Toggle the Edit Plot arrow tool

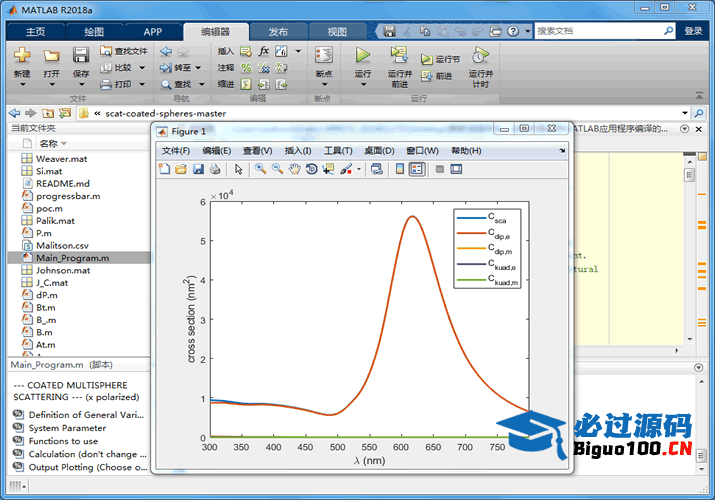239,169
